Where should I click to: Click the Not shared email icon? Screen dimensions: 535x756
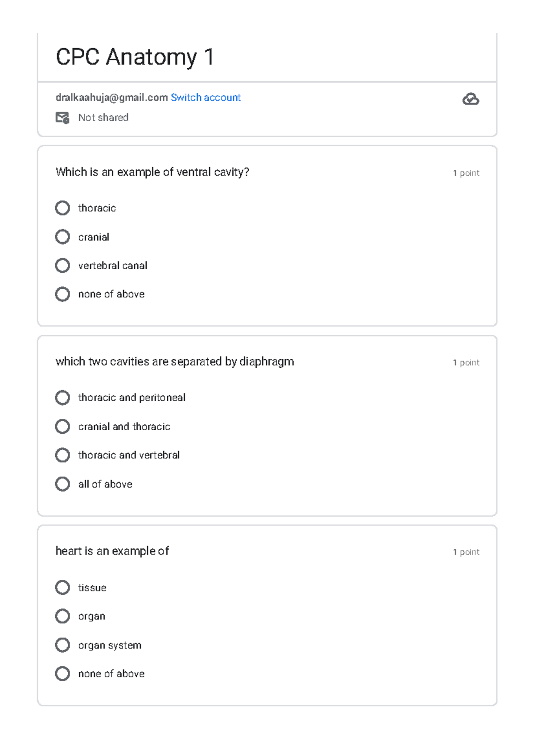[x=62, y=118]
